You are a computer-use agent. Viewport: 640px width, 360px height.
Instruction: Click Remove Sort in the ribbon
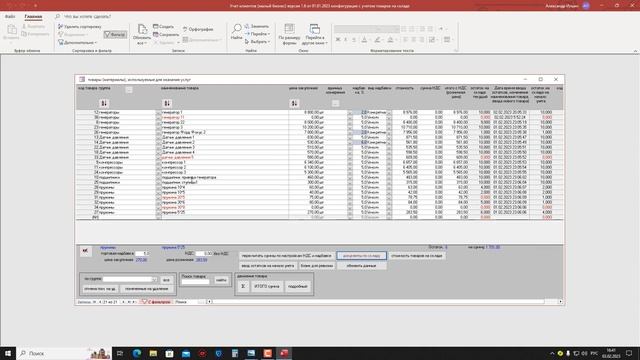point(79,27)
